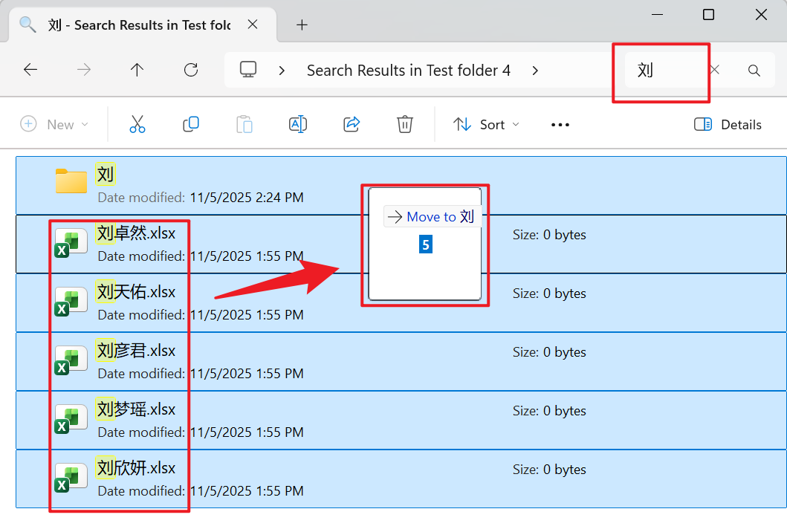Click the Delete trash can icon
Viewport: 787px width, 532px height.
[x=404, y=124]
